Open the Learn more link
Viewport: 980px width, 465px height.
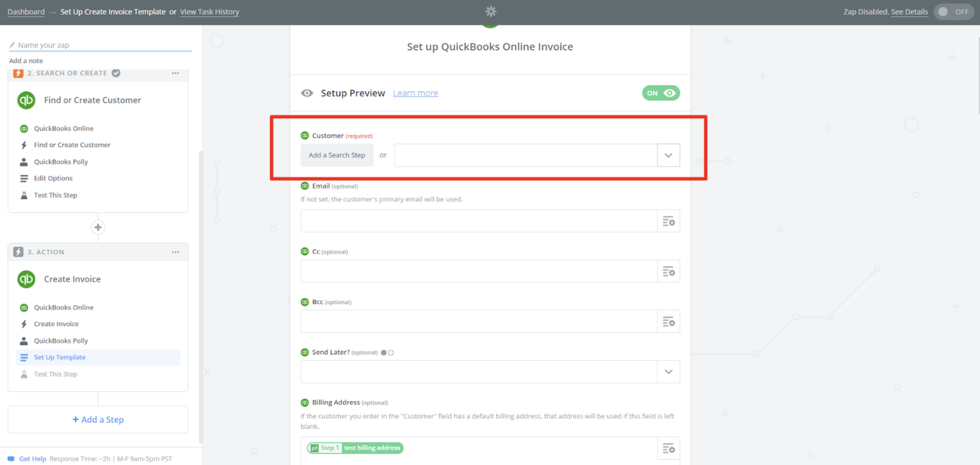click(x=415, y=93)
